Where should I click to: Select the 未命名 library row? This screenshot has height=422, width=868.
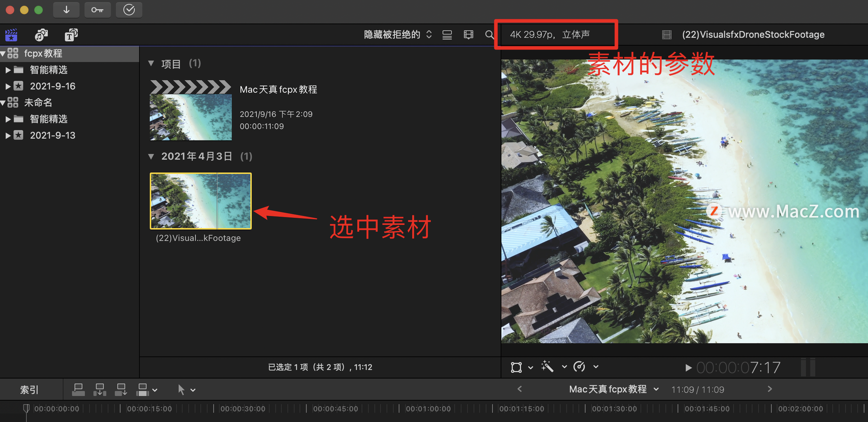(x=69, y=103)
